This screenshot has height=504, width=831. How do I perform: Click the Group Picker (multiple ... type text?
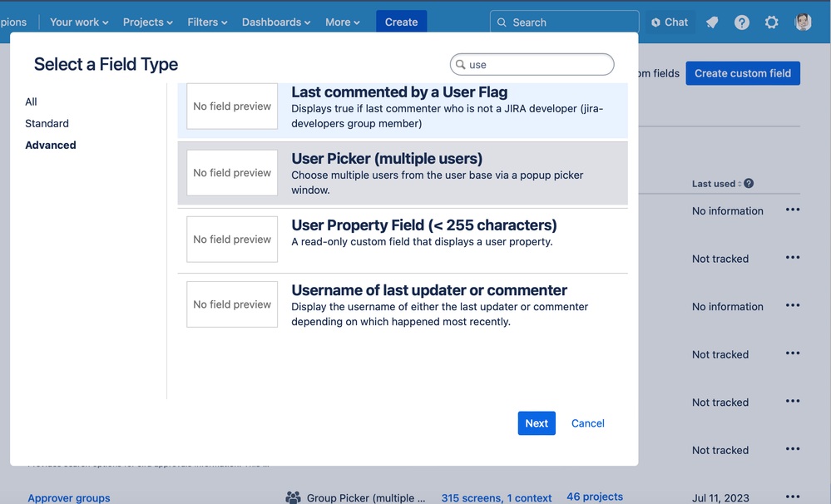pos(366,497)
